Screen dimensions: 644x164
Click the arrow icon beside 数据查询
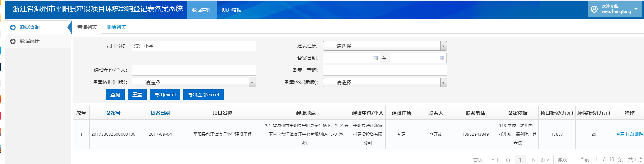point(13,27)
